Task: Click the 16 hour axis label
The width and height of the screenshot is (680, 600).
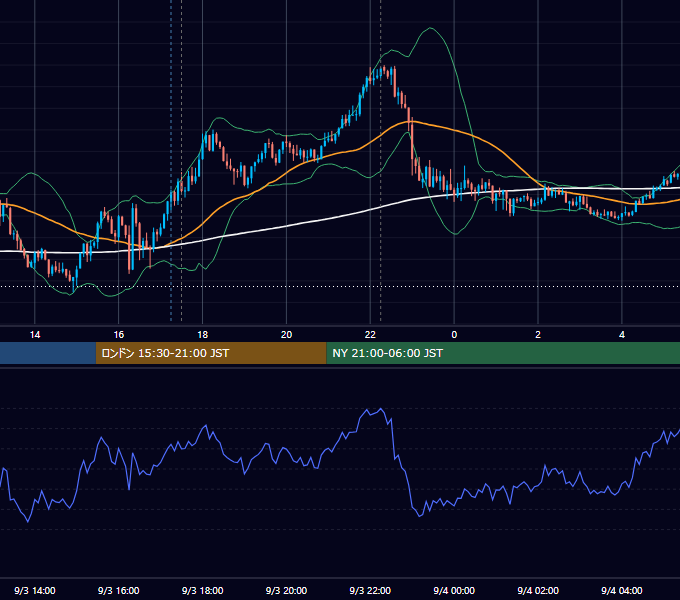Action: (x=118, y=335)
